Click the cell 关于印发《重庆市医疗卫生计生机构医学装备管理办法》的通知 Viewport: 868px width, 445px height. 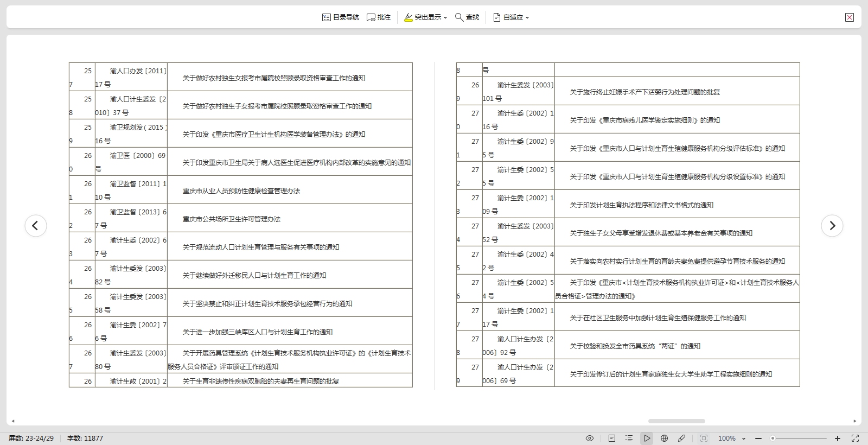[290, 133]
